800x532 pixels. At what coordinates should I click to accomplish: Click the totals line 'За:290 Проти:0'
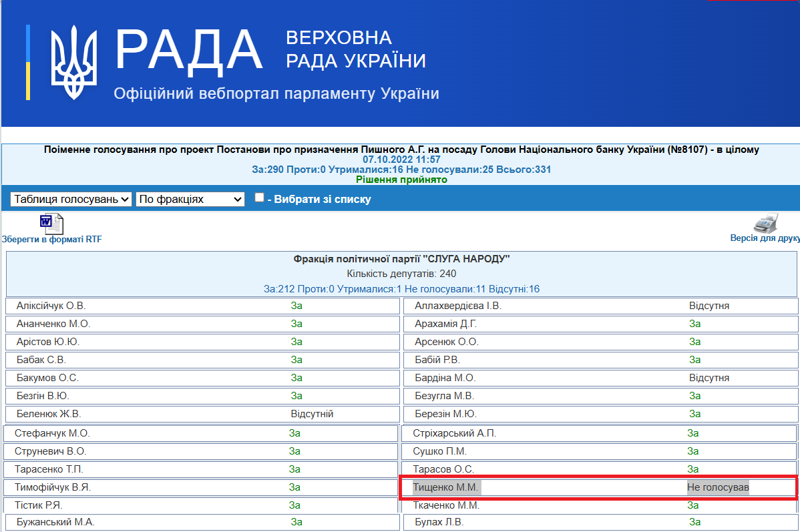(401, 170)
